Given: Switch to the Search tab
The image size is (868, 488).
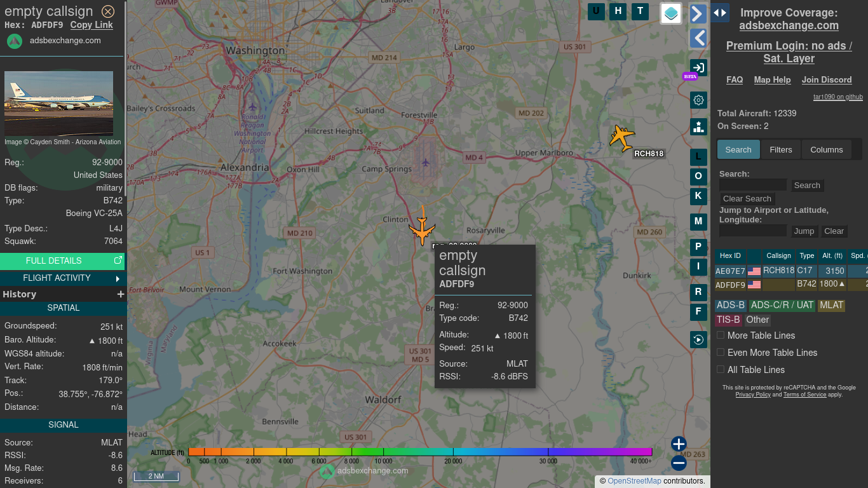Looking at the screenshot, I should (738, 149).
